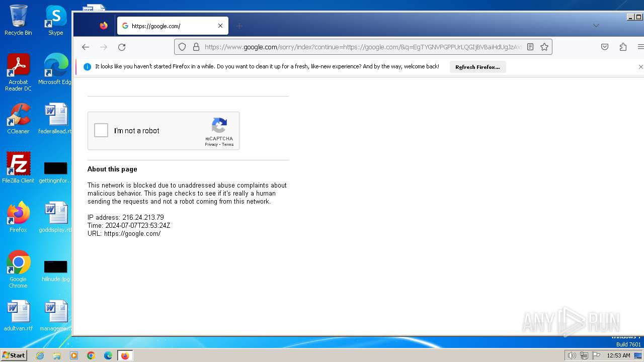Open a new tab with plus button

(239, 26)
